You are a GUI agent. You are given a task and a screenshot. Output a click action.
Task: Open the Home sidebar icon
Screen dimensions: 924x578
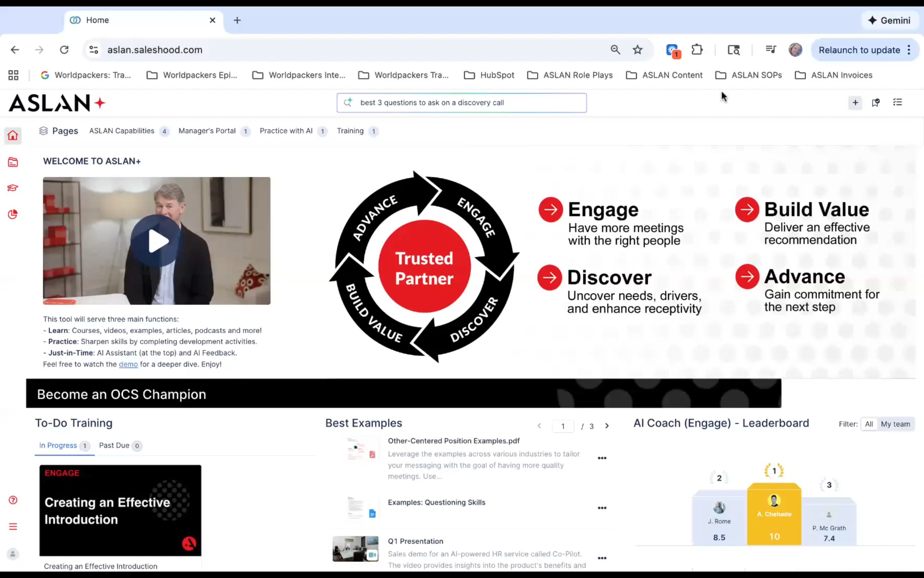tap(13, 135)
